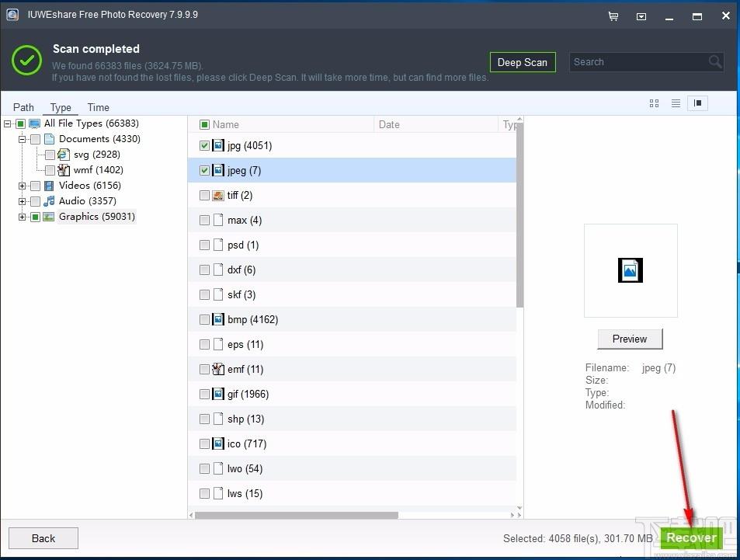Collapse the All File Types tree node
740x560 pixels.
(7, 123)
